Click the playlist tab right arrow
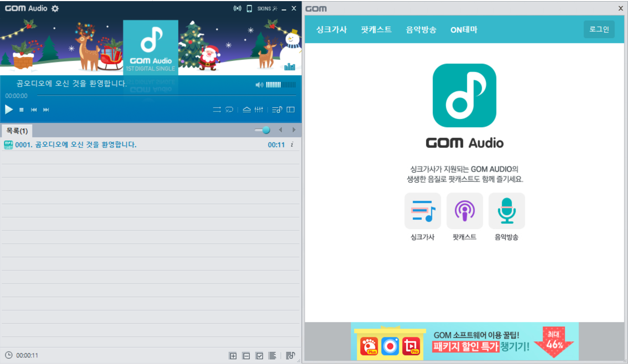628x364 pixels. pyautogui.click(x=294, y=130)
